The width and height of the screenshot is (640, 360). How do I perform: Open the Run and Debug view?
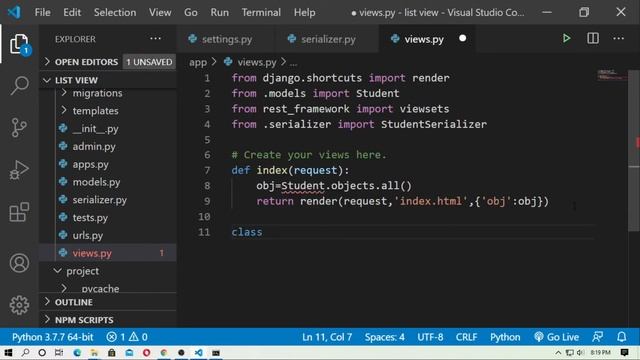(x=19, y=170)
